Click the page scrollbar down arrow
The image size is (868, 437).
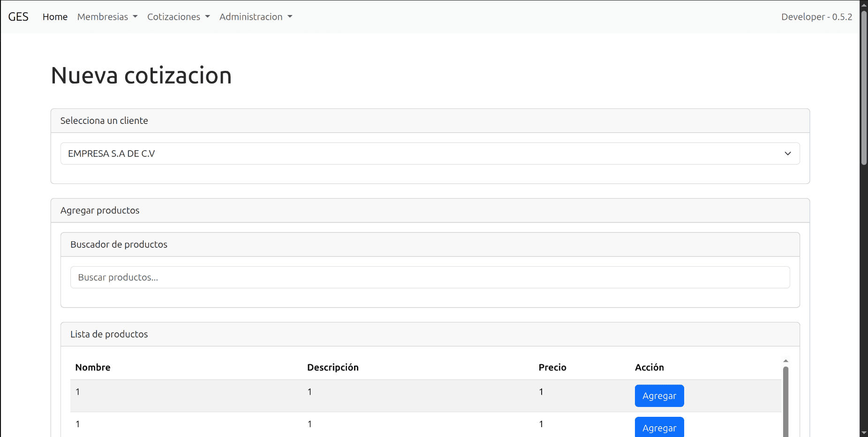(x=864, y=433)
